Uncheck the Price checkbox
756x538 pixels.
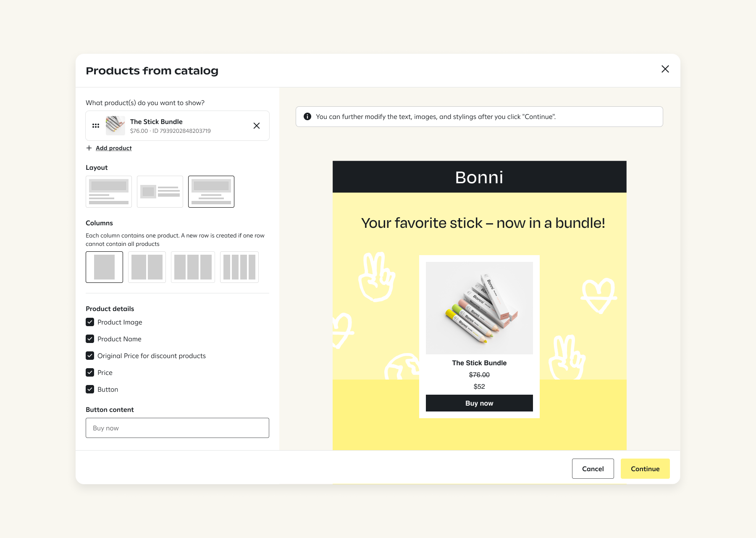(x=90, y=372)
